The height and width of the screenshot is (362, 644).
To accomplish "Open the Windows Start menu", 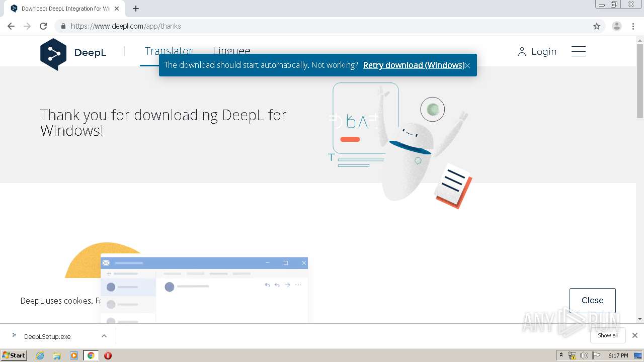I will point(14,355).
